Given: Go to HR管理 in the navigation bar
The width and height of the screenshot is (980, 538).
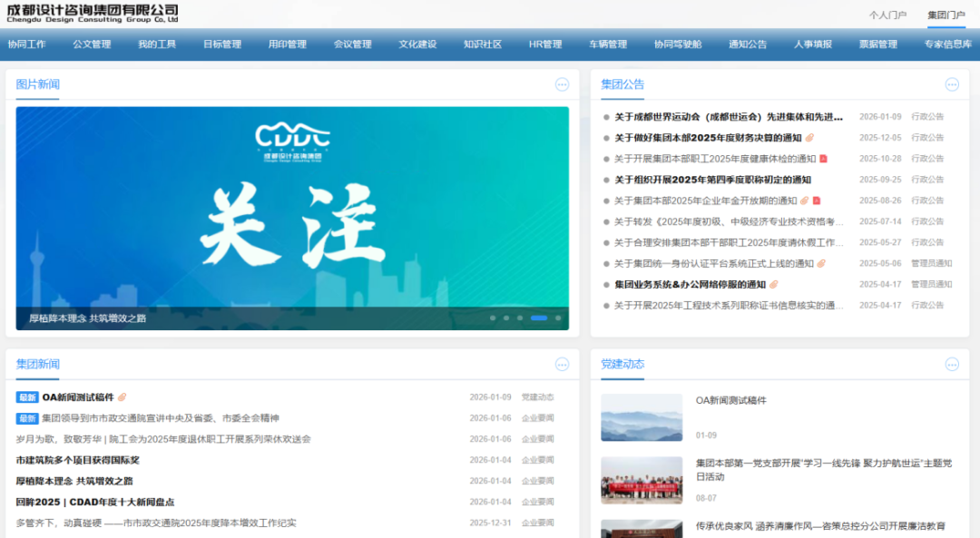Looking at the screenshot, I should click(545, 44).
